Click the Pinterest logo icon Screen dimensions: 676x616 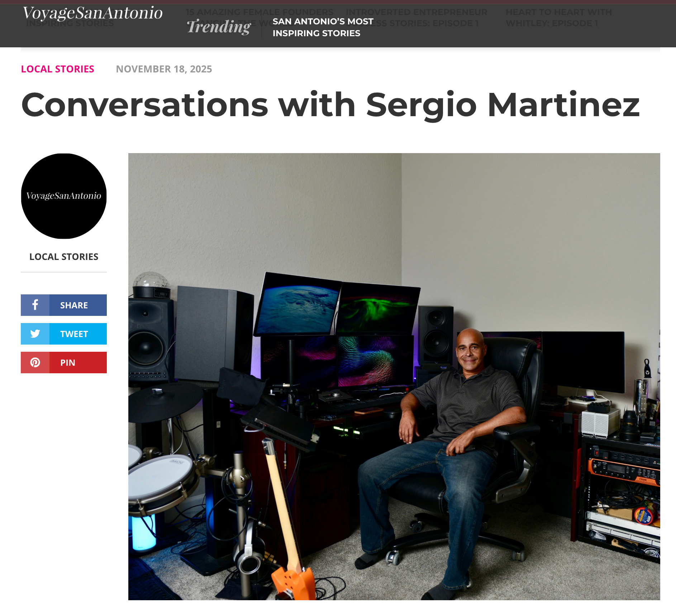pyautogui.click(x=35, y=363)
